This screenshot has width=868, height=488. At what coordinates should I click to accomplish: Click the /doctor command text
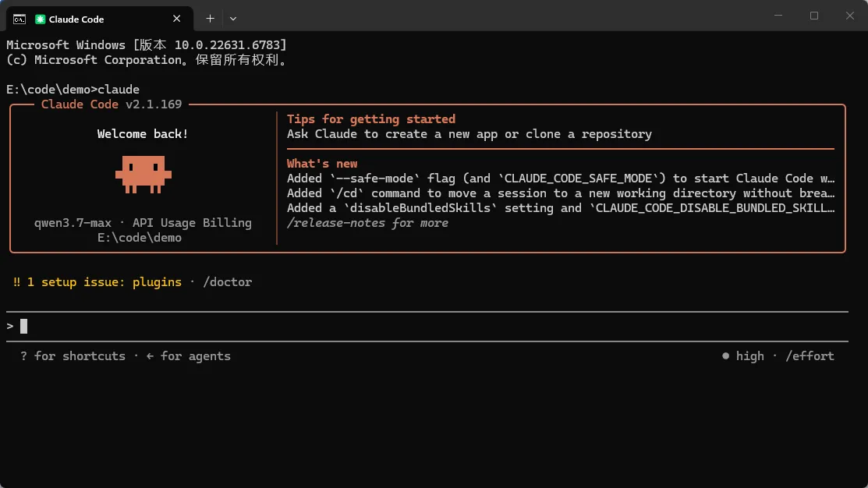coord(228,282)
